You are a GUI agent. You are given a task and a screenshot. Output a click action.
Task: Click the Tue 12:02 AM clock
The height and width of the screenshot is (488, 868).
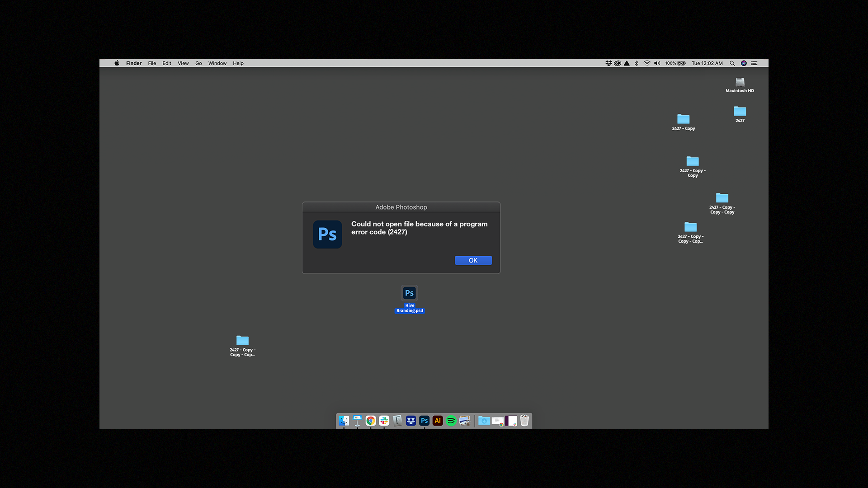click(x=707, y=63)
